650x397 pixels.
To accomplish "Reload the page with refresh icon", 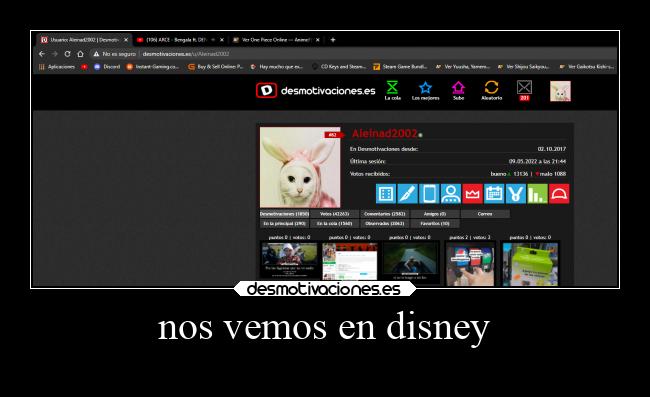I will point(68,54).
